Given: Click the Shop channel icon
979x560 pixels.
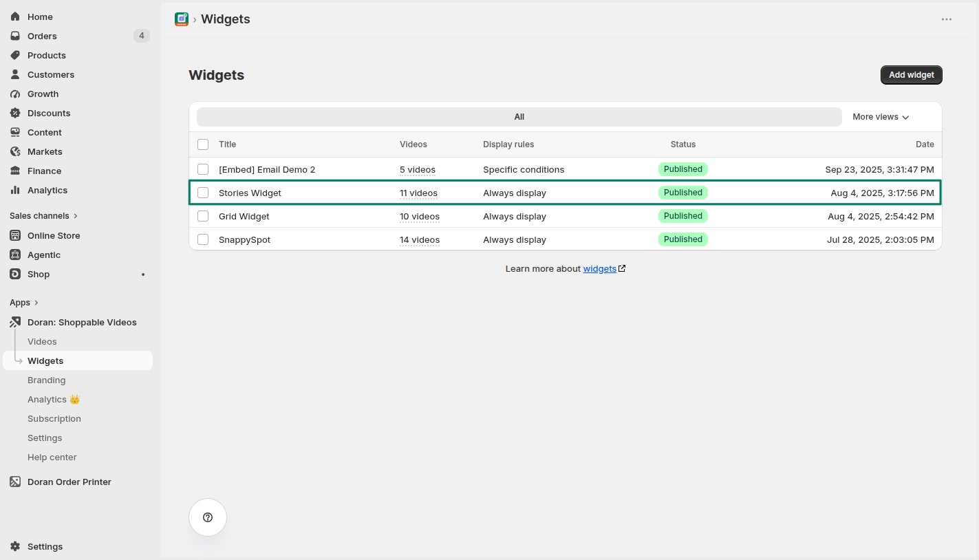Looking at the screenshot, I should [x=15, y=274].
